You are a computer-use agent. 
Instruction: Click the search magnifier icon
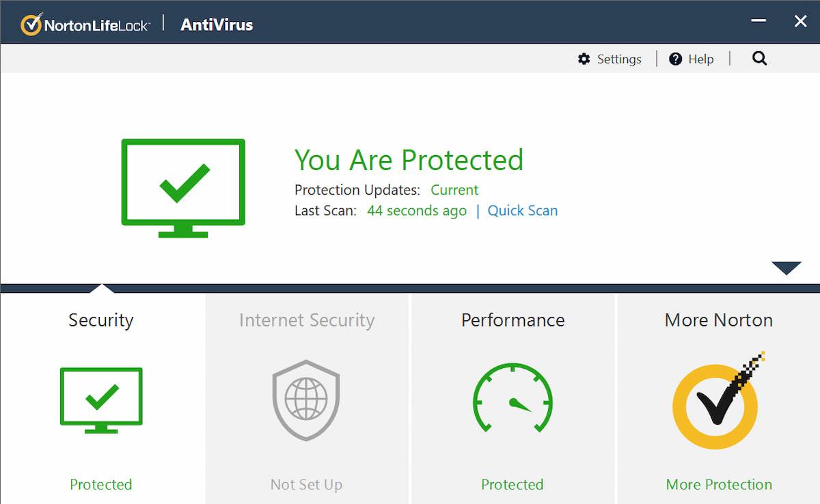coord(759,59)
